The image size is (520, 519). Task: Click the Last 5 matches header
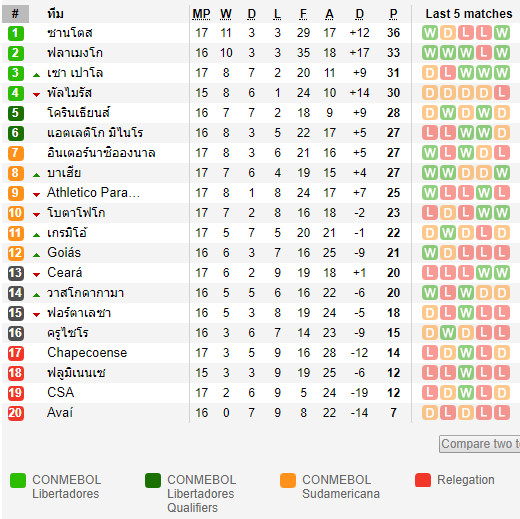[469, 14]
